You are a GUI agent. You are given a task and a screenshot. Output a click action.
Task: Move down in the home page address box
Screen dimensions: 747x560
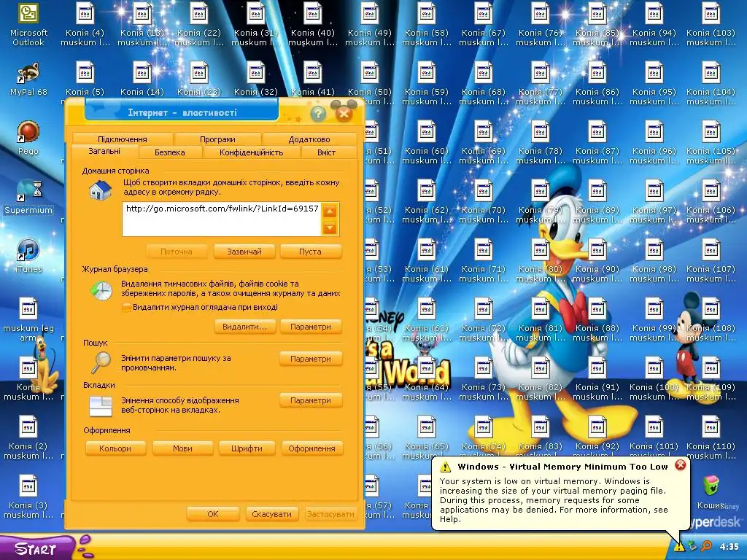[330, 228]
